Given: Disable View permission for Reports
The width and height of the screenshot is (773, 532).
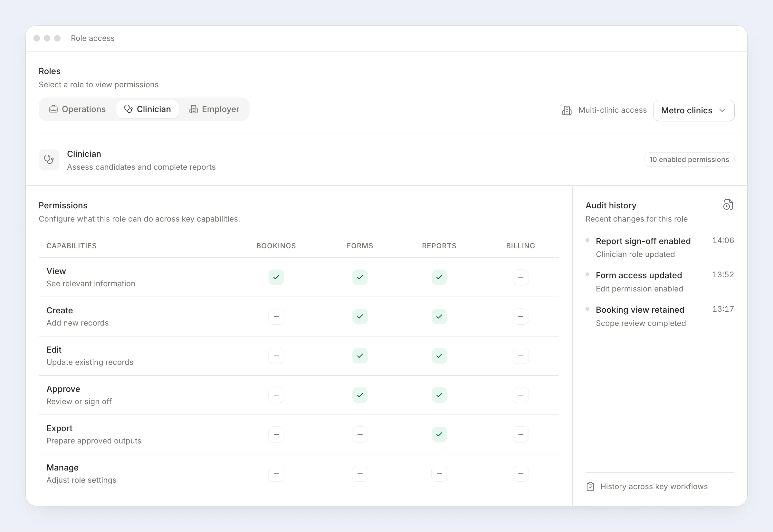Looking at the screenshot, I should pyautogui.click(x=439, y=277).
